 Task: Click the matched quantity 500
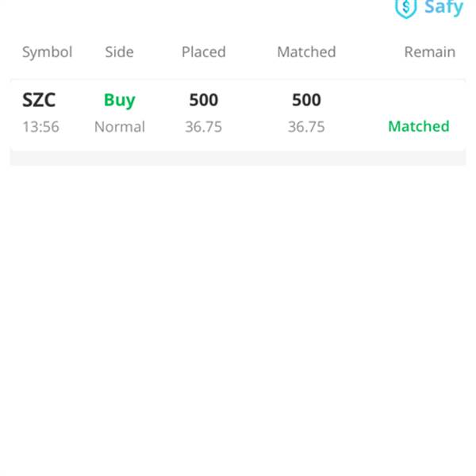(306, 100)
